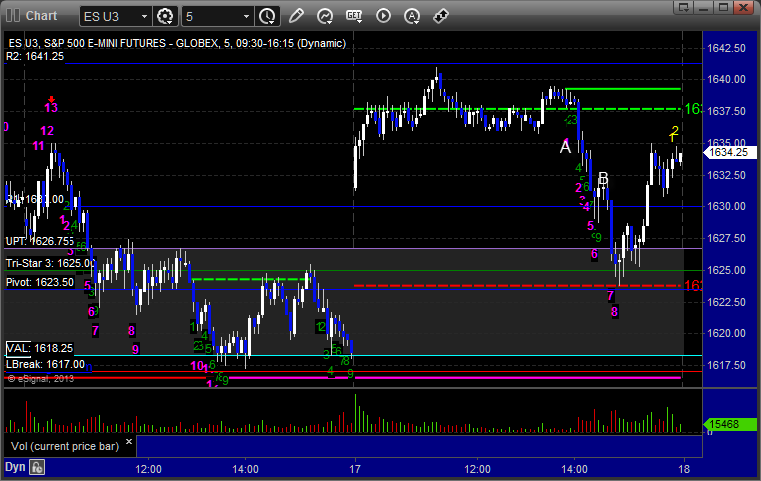Open the symbol settings gear menu
This screenshot has width=761, height=481.
[x=165, y=17]
